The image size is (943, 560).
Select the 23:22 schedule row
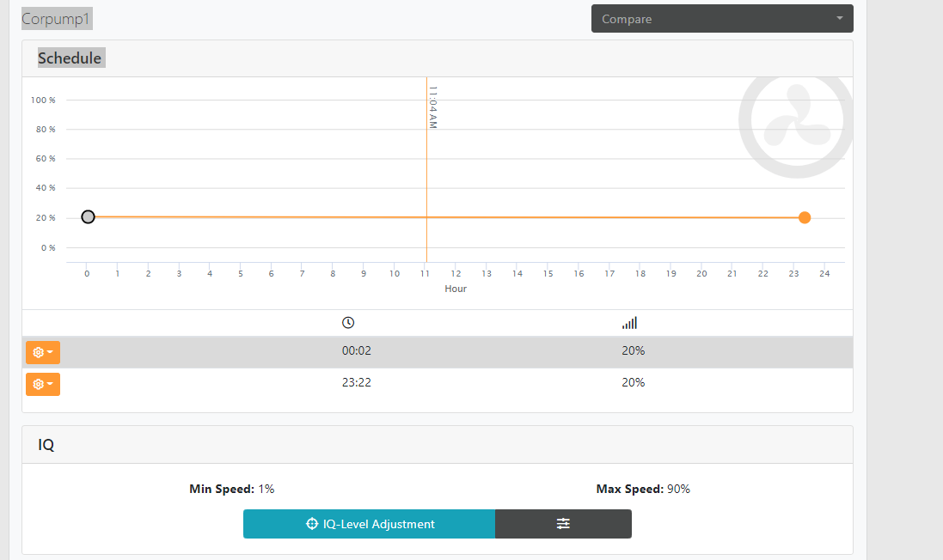point(438,384)
